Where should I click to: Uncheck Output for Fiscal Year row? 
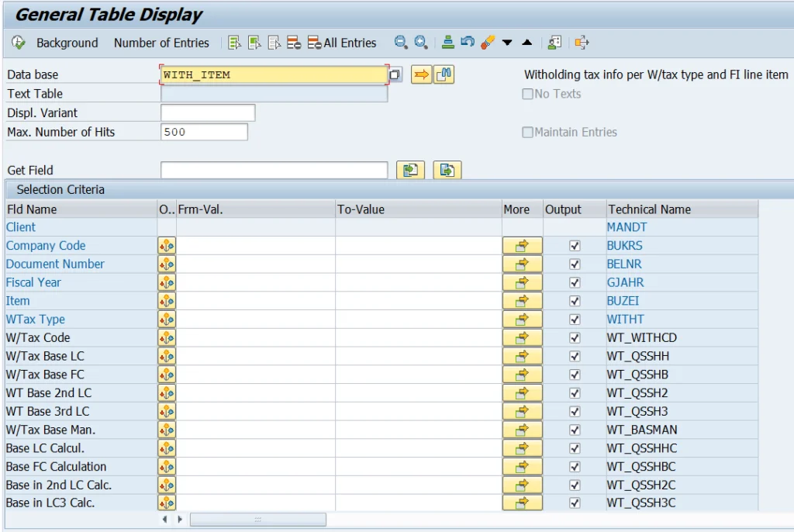[575, 283]
